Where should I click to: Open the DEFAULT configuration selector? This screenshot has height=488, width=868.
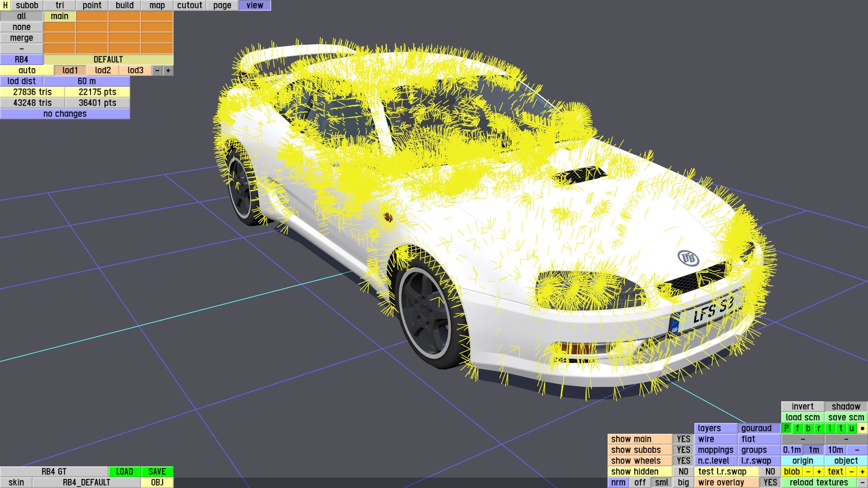pos(108,60)
